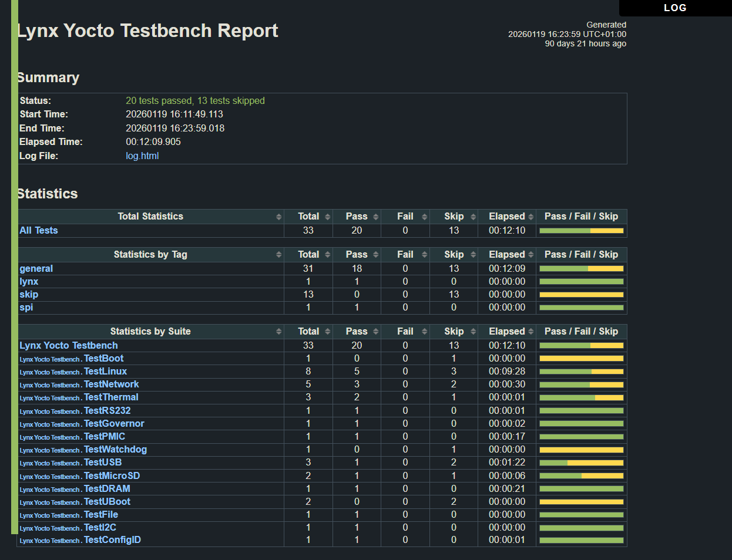Open the LOG tab at top right
This screenshot has width=732, height=560.
click(x=674, y=8)
